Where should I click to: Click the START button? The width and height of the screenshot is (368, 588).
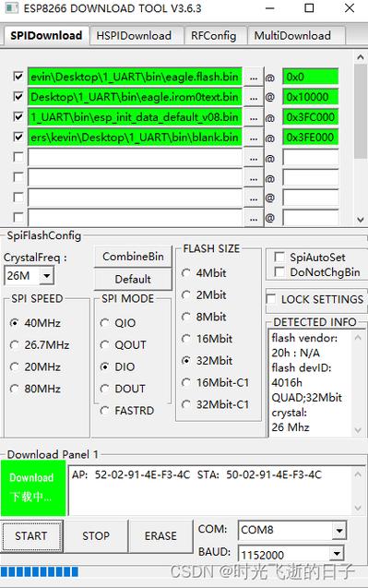[31, 536]
